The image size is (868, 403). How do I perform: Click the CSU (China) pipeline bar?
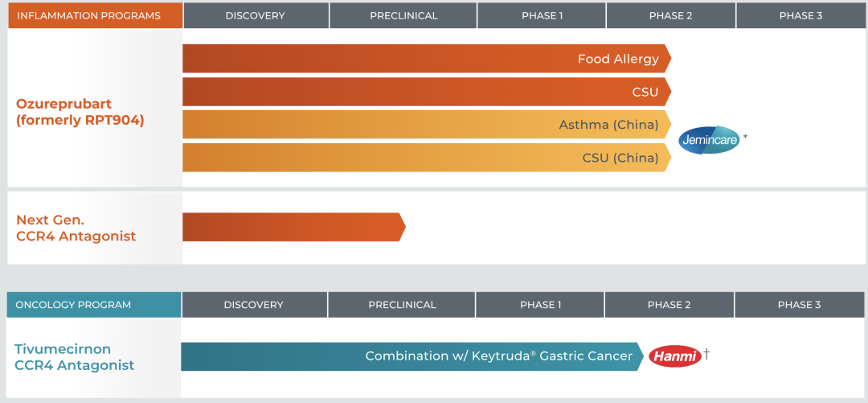pyautogui.click(x=426, y=158)
